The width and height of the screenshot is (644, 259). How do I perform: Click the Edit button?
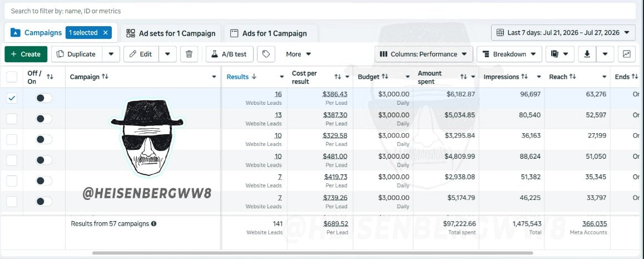141,54
